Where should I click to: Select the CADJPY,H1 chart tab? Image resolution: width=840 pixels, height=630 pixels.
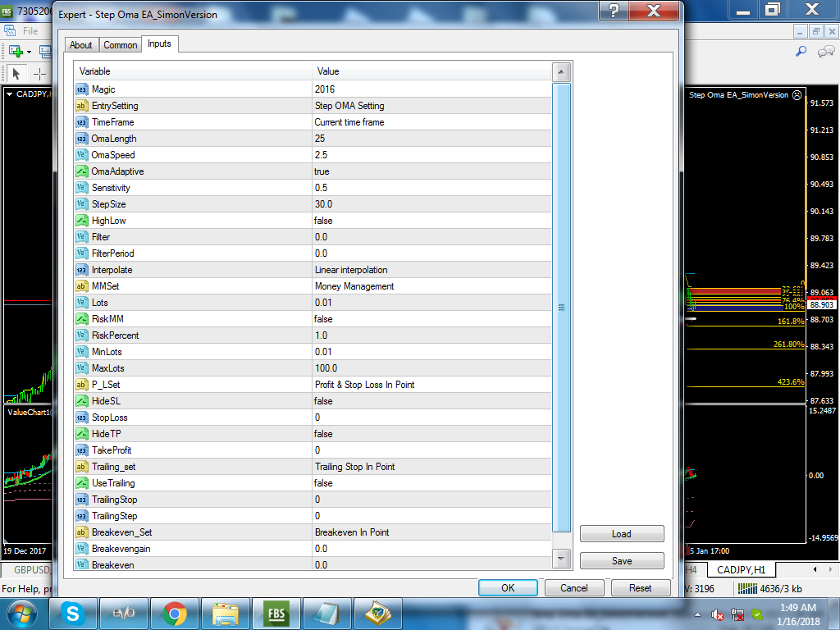741,570
